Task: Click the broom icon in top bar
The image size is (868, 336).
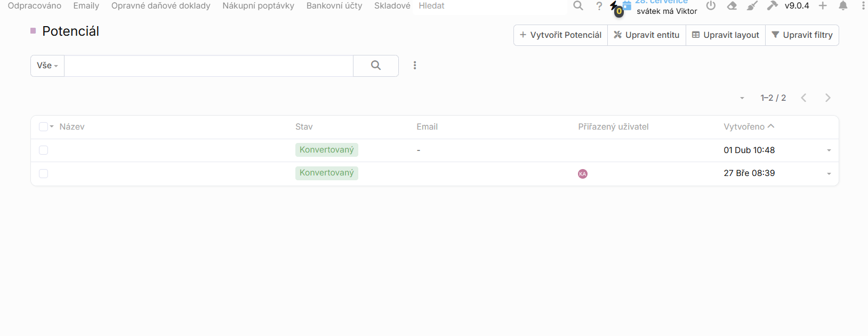Action: tap(752, 6)
